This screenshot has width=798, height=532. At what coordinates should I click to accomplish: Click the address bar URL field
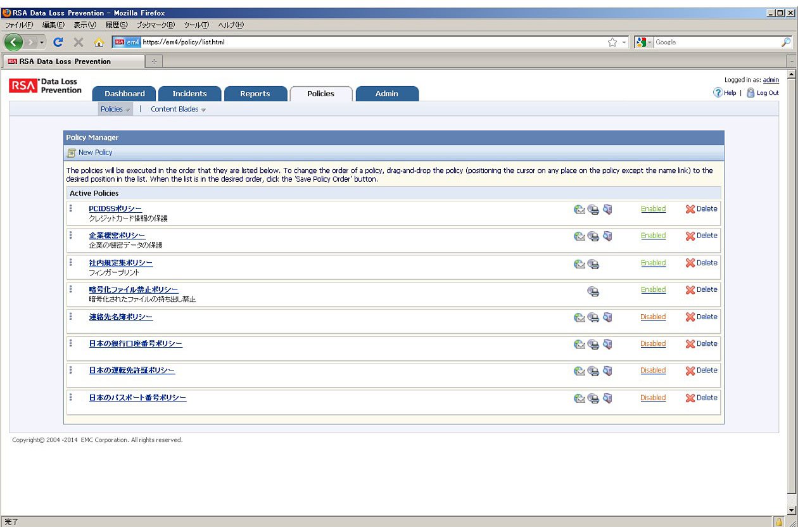click(370, 42)
